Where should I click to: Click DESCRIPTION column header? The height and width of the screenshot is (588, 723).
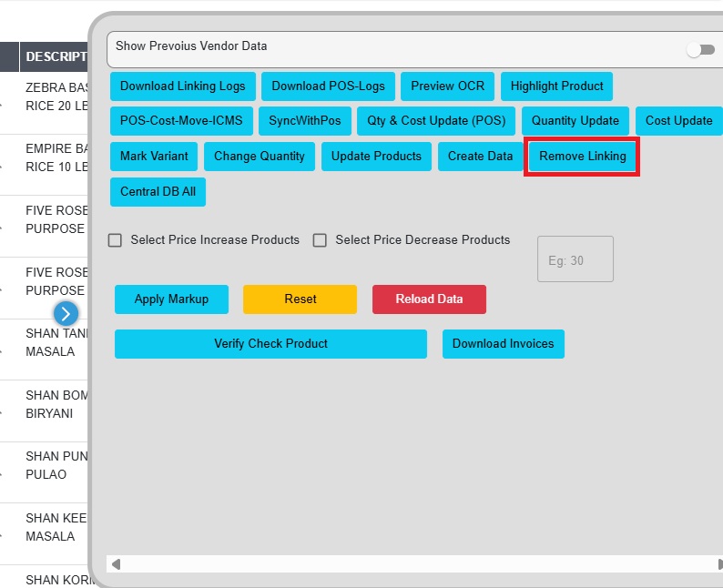(x=54, y=56)
